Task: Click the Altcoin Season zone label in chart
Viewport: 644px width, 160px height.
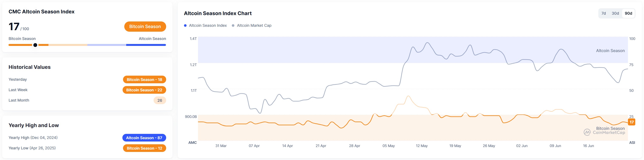Action: tap(610, 51)
